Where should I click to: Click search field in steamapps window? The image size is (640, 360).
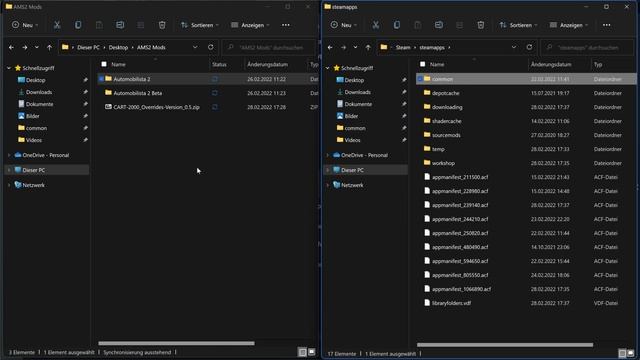pos(588,47)
